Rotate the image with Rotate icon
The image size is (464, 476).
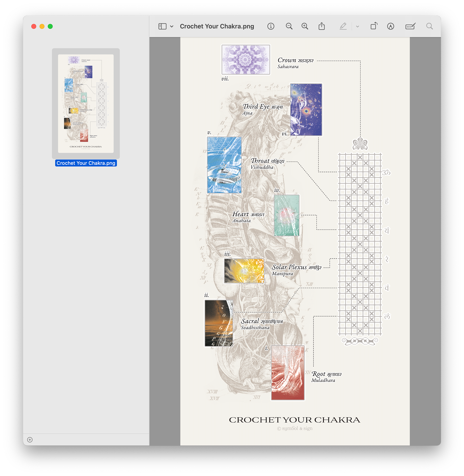(374, 26)
